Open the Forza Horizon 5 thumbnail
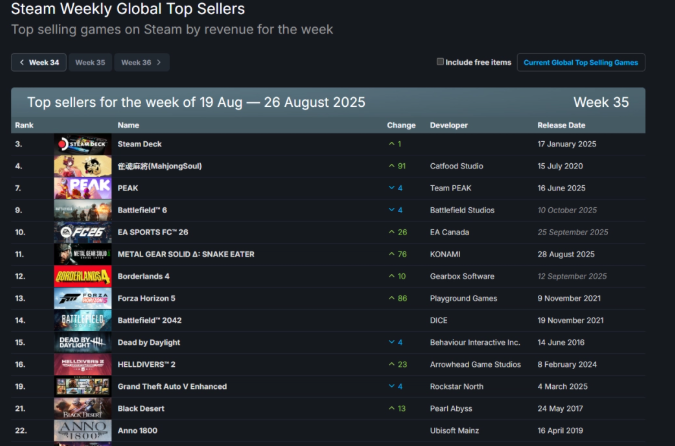675x446 pixels. pyautogui.click(x=83, y=298)
